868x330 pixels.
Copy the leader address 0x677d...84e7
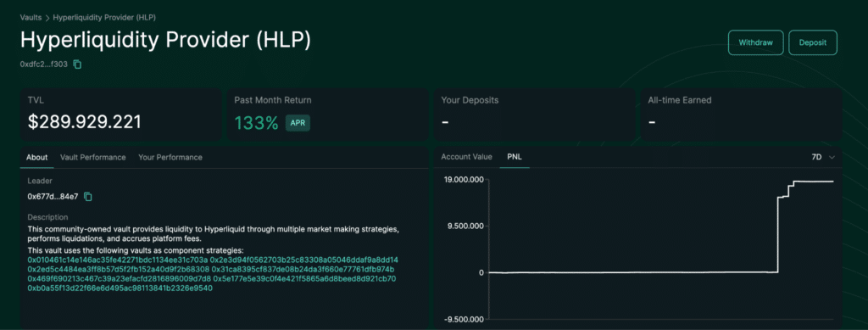(x=88, y=197)
